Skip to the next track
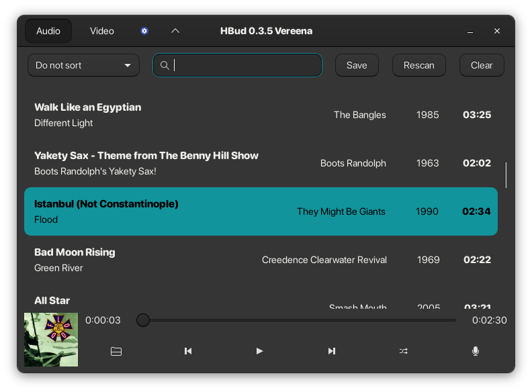Viewport: 532px width, 392px height. (x=331, y=351)
